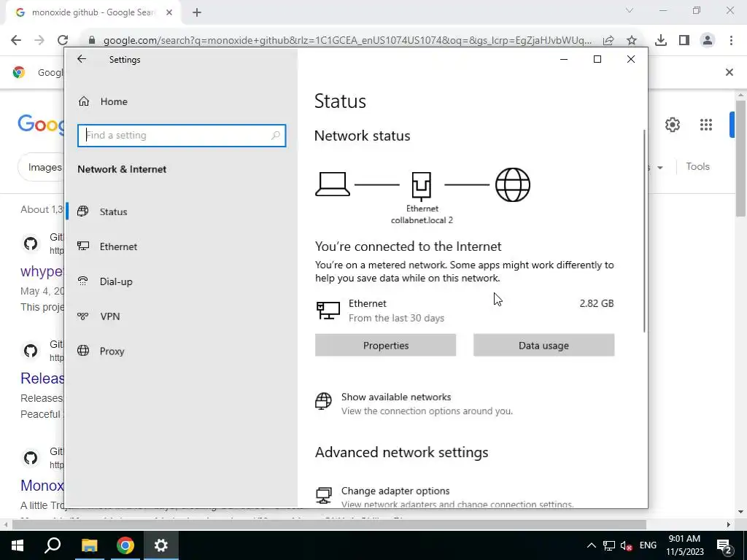Show hidden tray icons

(591, 545)
